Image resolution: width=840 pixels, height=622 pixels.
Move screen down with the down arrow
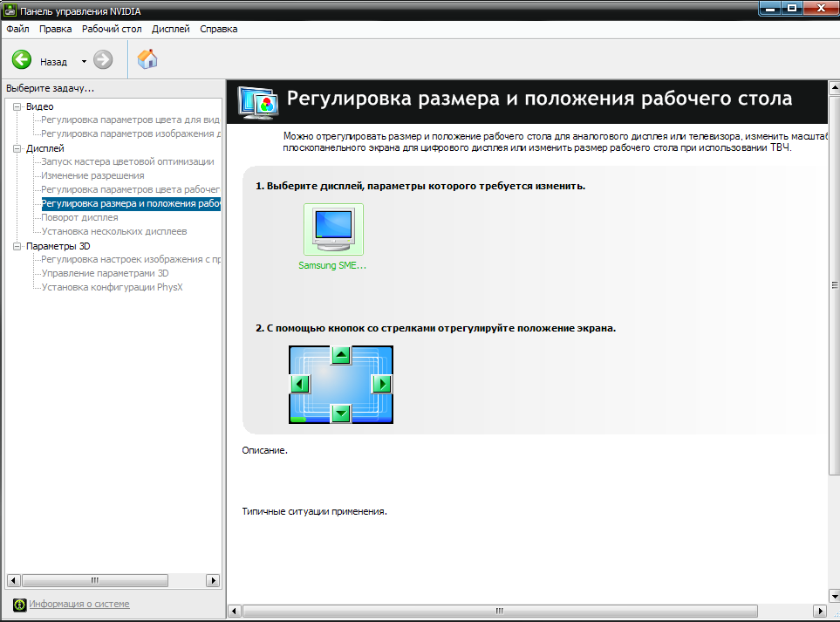coord(341,413)
